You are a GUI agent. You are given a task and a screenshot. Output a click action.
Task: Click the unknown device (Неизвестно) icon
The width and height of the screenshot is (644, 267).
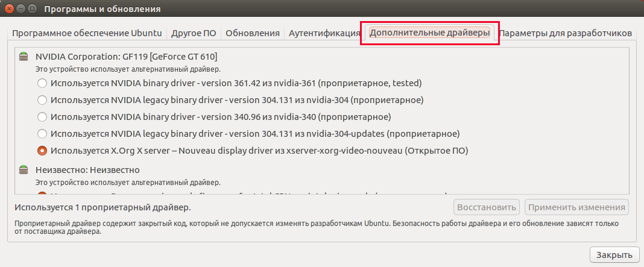(x=24, y=170)
